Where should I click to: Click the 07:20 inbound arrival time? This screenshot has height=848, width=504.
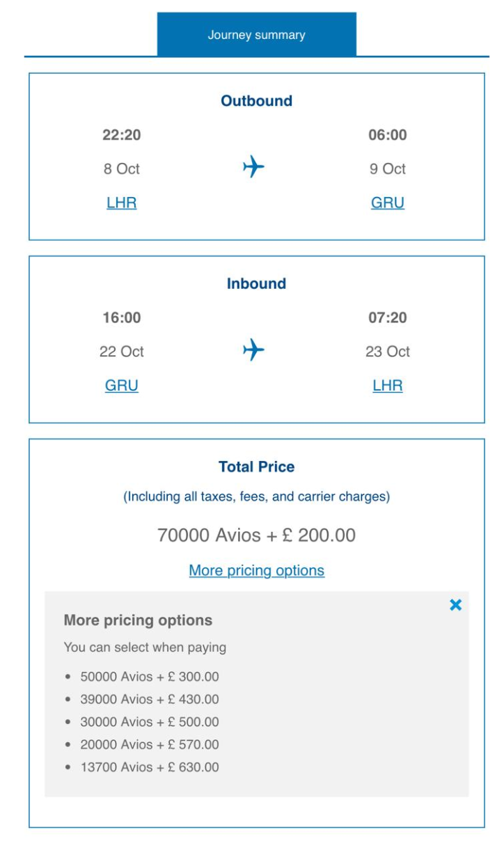(388, 318)
